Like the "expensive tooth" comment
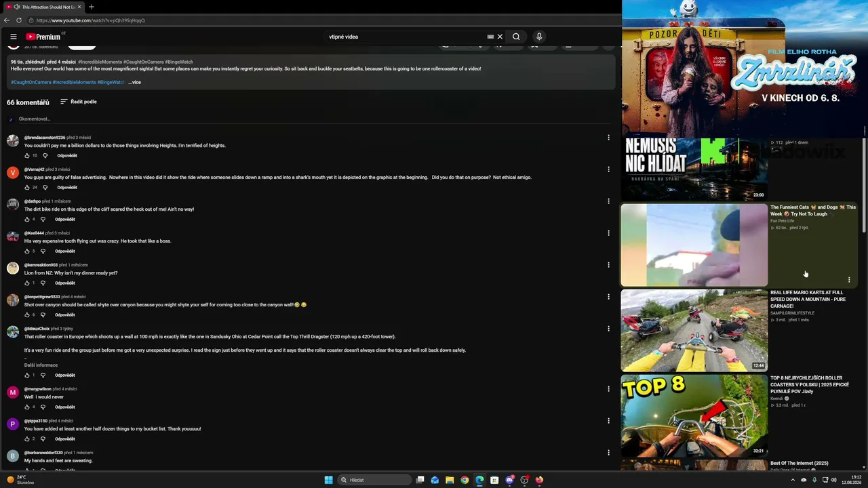This screenshot has width=868, height=488. point(27,251)
